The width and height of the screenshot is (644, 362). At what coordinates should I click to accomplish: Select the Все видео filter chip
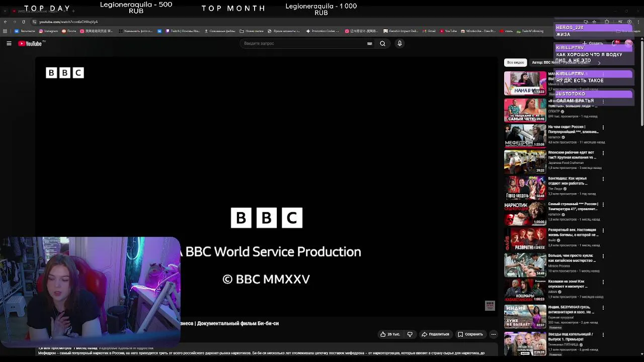tap(515, 62)
